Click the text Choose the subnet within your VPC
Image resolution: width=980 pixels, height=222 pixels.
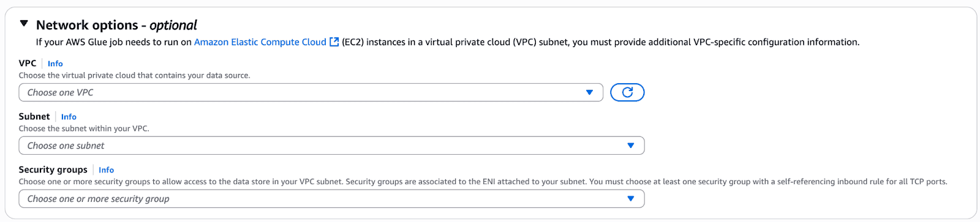pos(84,128)
